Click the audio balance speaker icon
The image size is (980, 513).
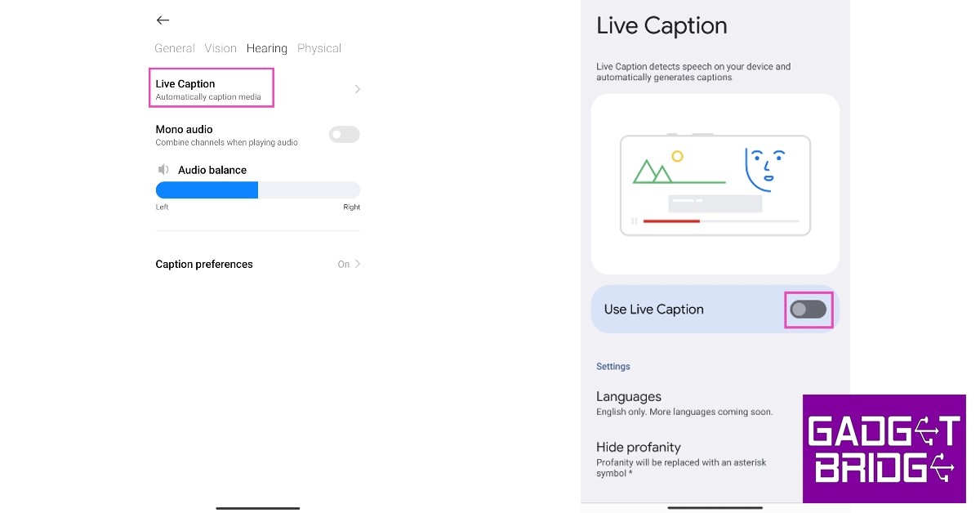(163, 170)
